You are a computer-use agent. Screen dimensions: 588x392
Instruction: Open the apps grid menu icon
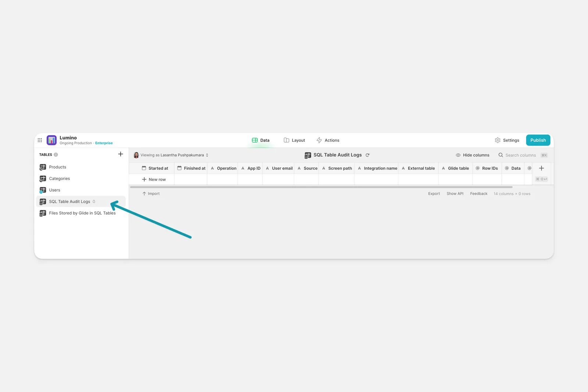[x=40, y=140]
